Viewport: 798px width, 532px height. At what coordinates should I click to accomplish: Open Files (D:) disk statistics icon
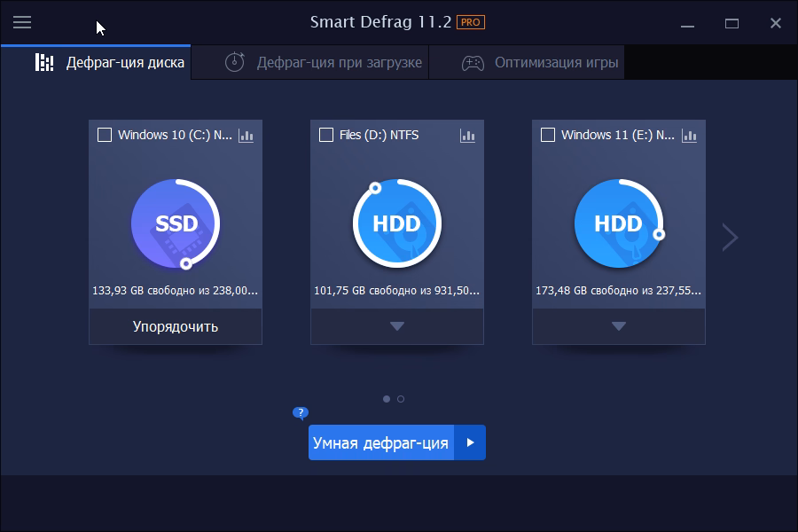pos(467,136)
